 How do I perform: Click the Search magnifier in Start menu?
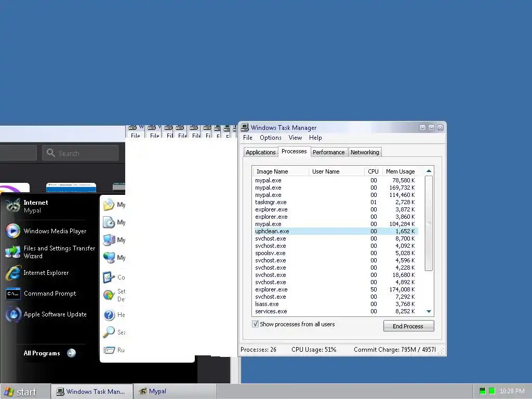coord(109,332)
